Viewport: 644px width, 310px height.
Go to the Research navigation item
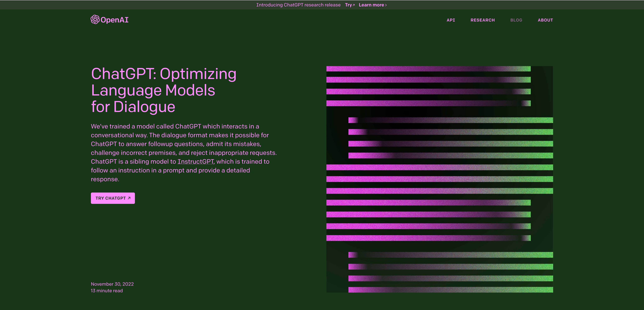click(483, 20)
